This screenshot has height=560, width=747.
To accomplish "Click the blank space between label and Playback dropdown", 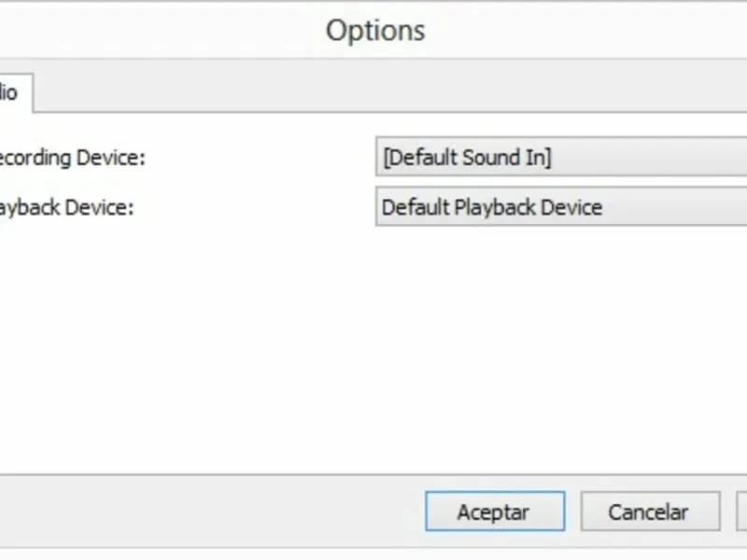I will (261, 207).
